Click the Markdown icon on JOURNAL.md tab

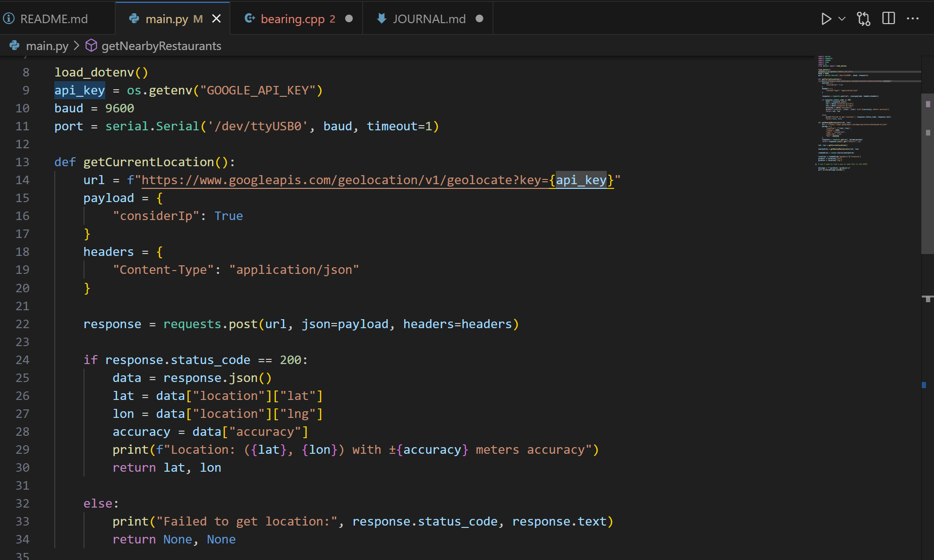381,18
